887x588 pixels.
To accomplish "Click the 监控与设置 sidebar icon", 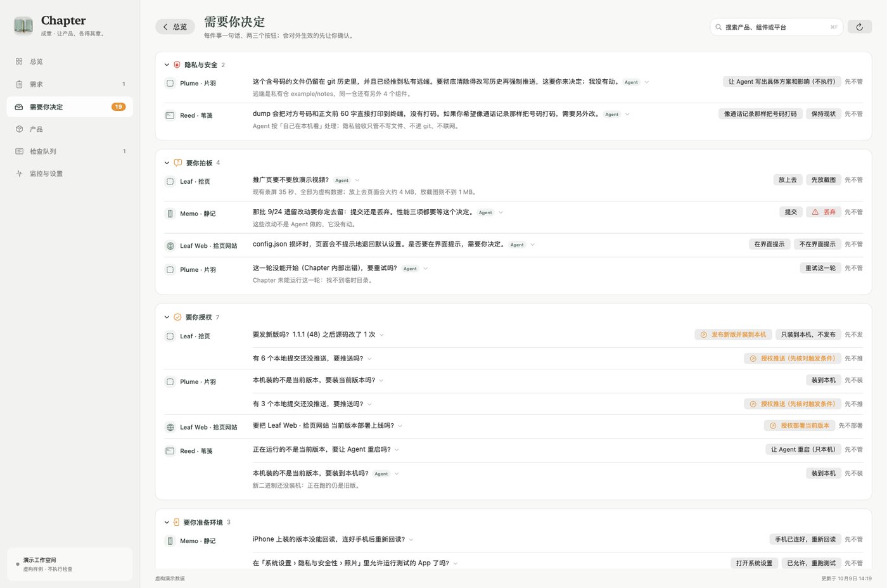I will (x=19, y=174).
